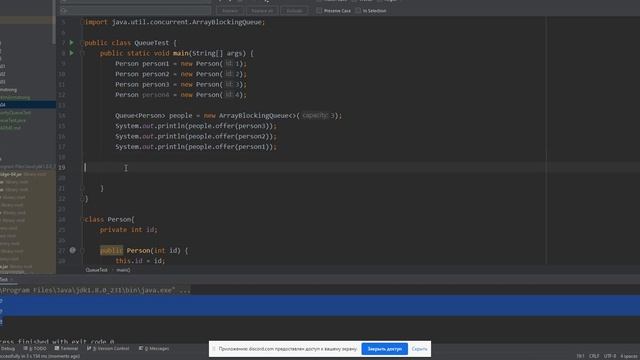Click the hide link in sharing banner

click(x=419, y=349)
